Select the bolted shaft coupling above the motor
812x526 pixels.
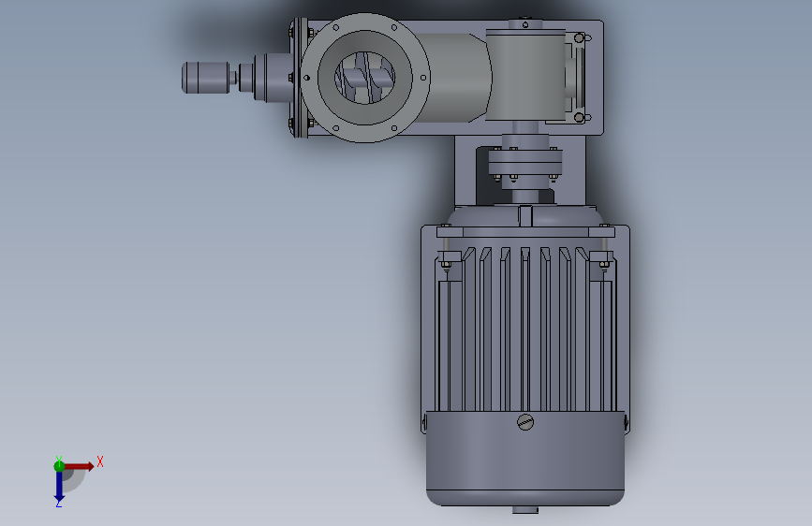[x=525, y=163]
